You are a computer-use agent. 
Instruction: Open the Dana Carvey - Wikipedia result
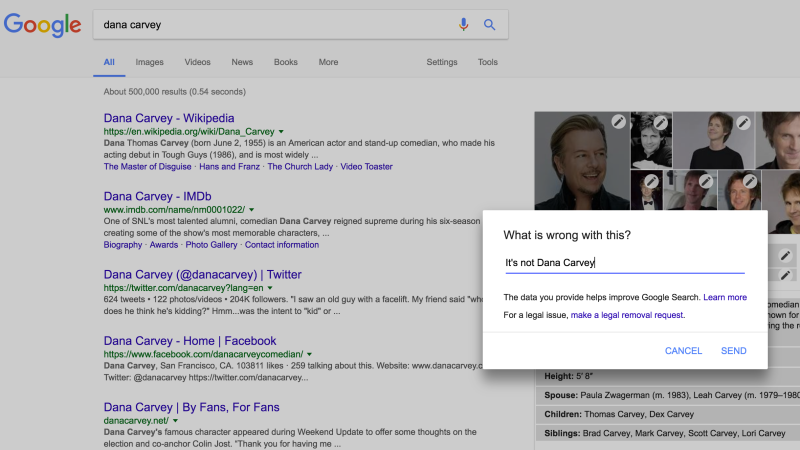pos(169,118)
